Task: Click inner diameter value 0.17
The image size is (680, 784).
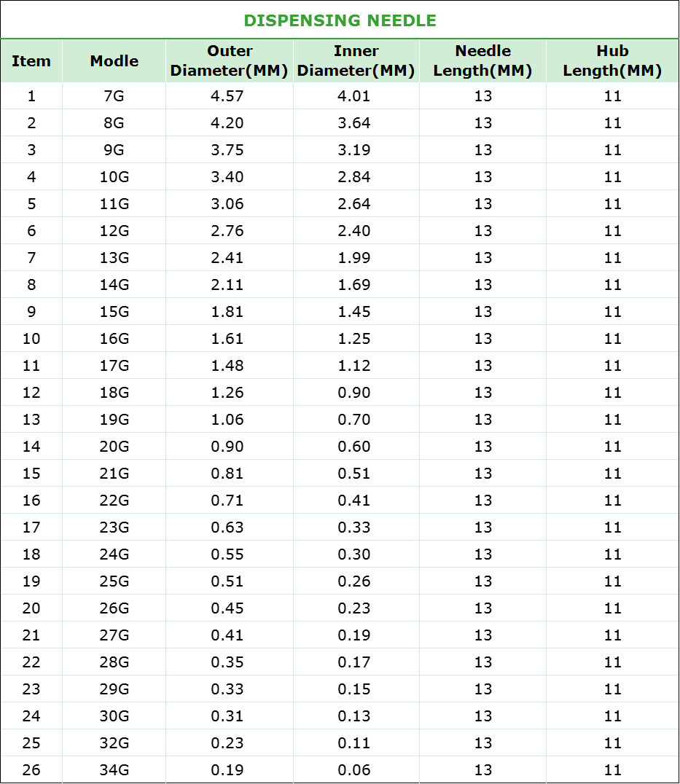Action: click(354, 662)
